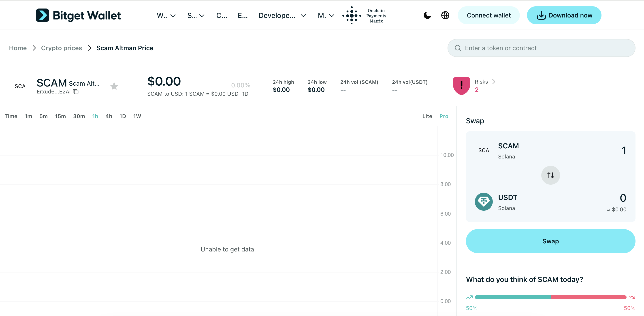Select the 4h chart interval
The image size is (644, 316).
click(x=109, y=116)
